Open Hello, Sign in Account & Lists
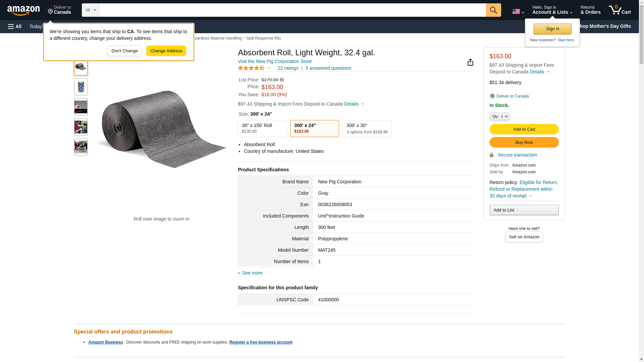644x362 pixels. [552, 10]
